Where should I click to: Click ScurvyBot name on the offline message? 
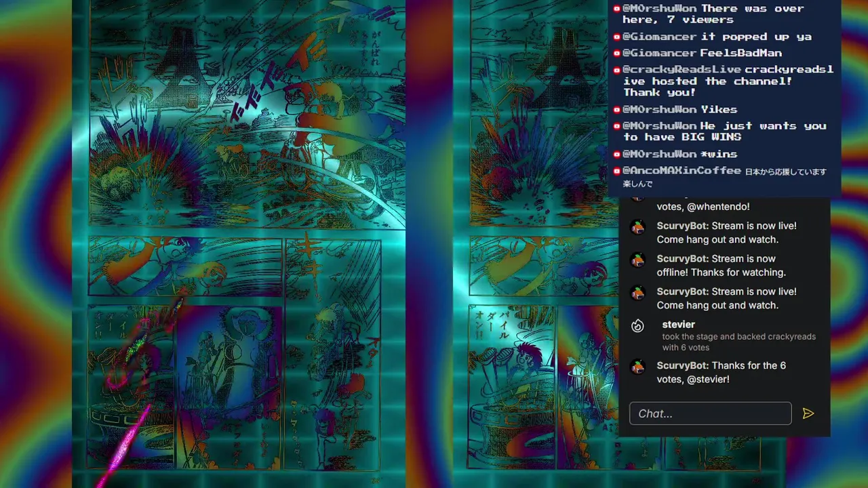click(x=682, y=258)
